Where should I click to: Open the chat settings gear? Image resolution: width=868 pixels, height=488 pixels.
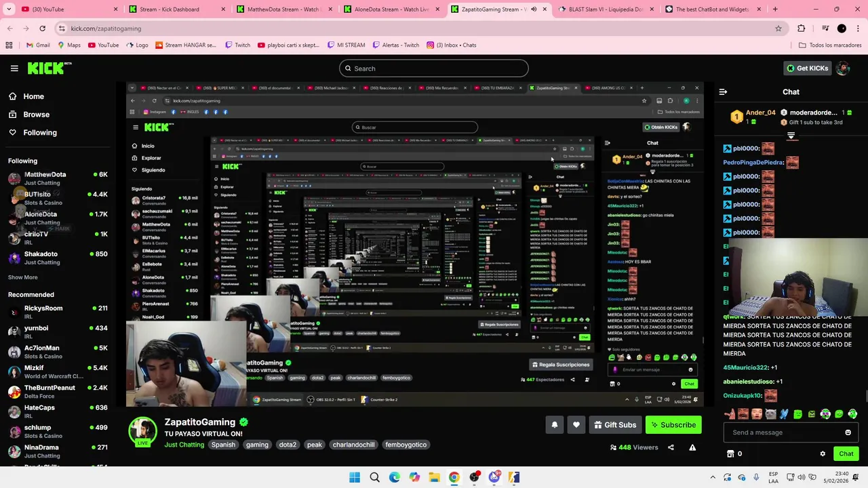(823, 454)
